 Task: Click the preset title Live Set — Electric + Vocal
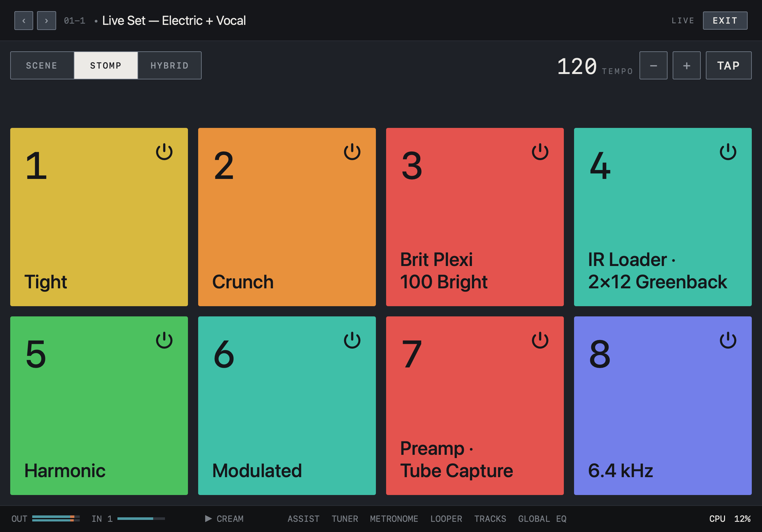pos(174,20)
